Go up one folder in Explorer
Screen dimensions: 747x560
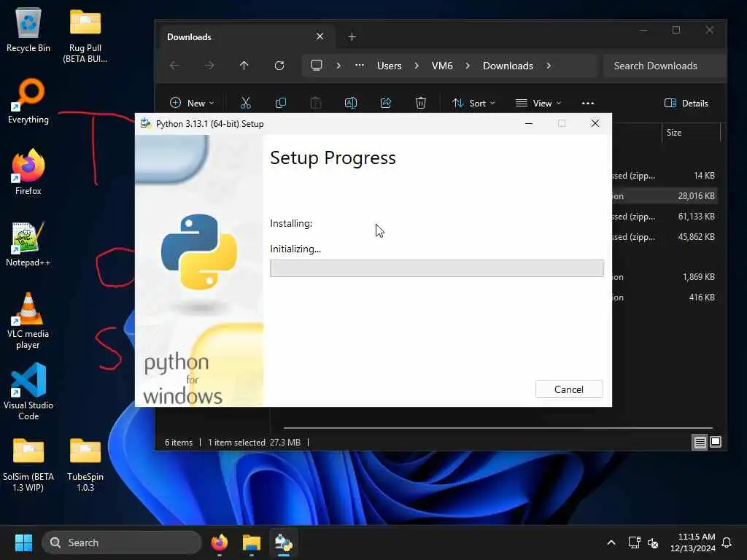pos(244,66)
